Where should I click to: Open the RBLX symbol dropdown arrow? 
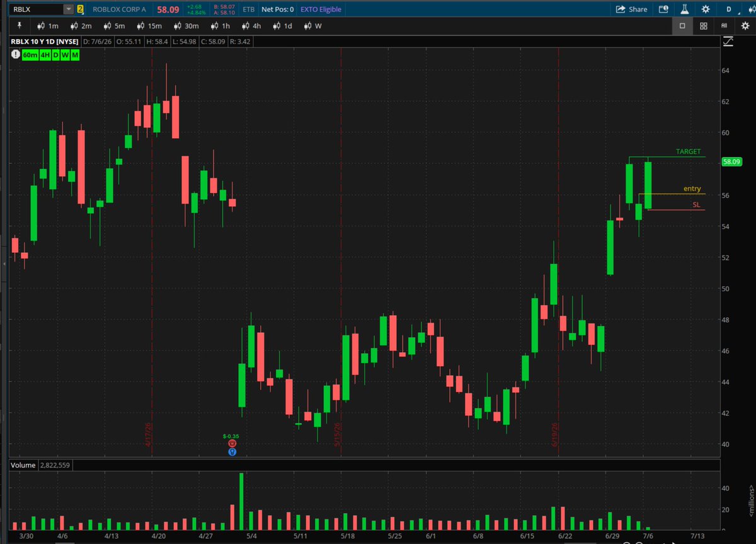tap(67, 9)
